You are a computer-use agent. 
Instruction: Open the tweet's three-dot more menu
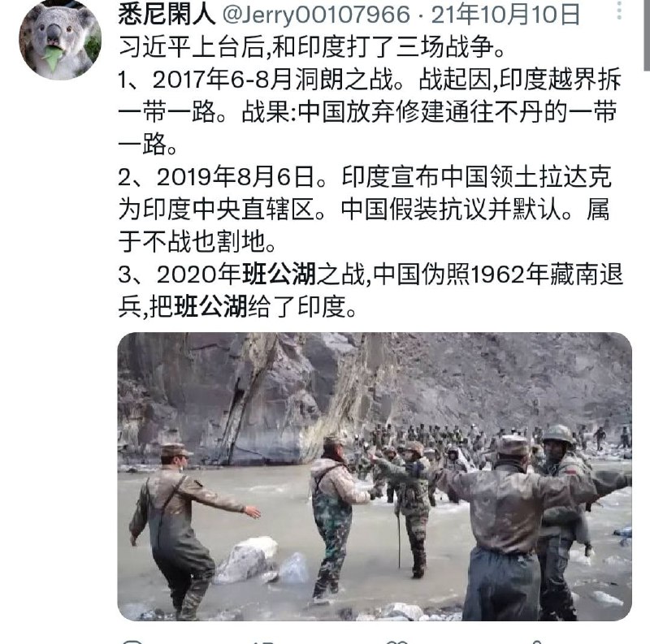point(619,11)
